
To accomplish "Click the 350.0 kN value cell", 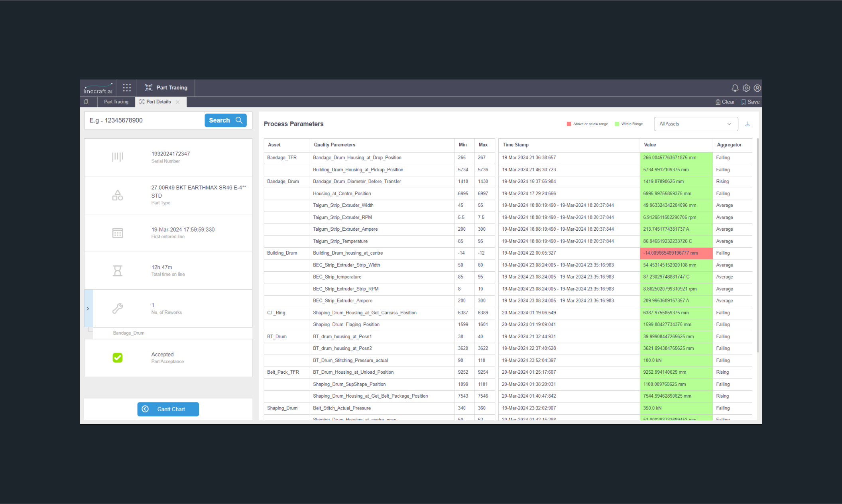I will [x=676, y=408].
